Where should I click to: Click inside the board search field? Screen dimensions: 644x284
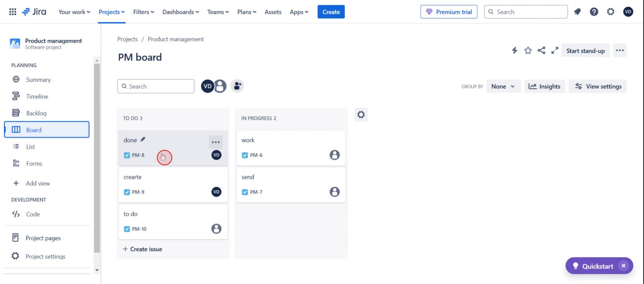tap(155, 86)
